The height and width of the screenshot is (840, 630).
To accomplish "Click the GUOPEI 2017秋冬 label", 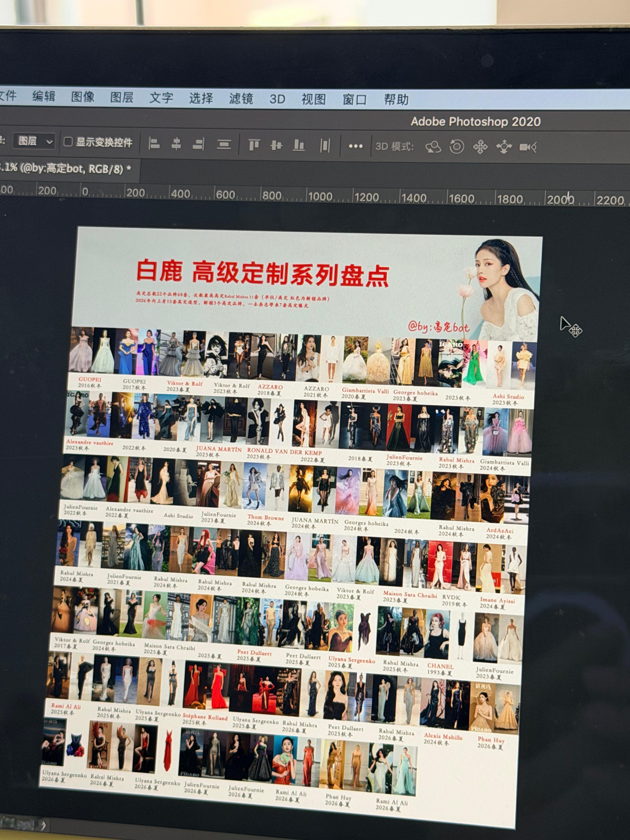I will [x=134, y=384].
